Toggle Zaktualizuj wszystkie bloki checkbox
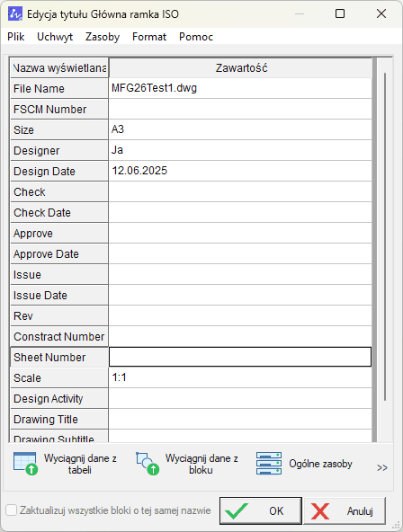403x532 pixels. (x=11, y=510)
